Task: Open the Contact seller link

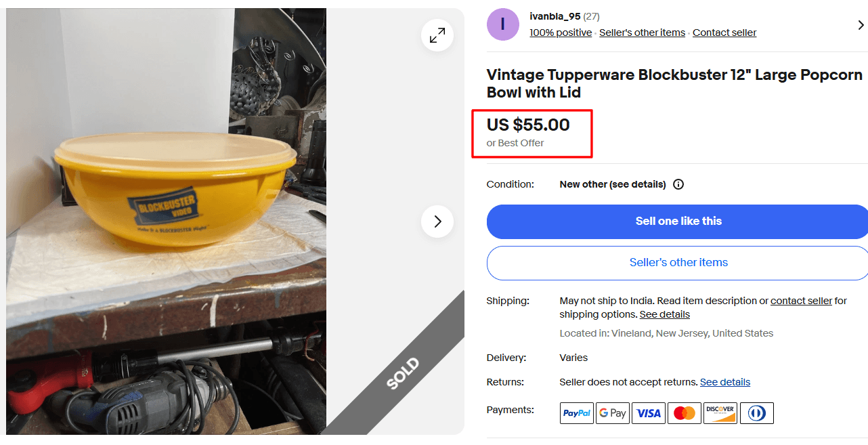Action: [x=724, y=32]
